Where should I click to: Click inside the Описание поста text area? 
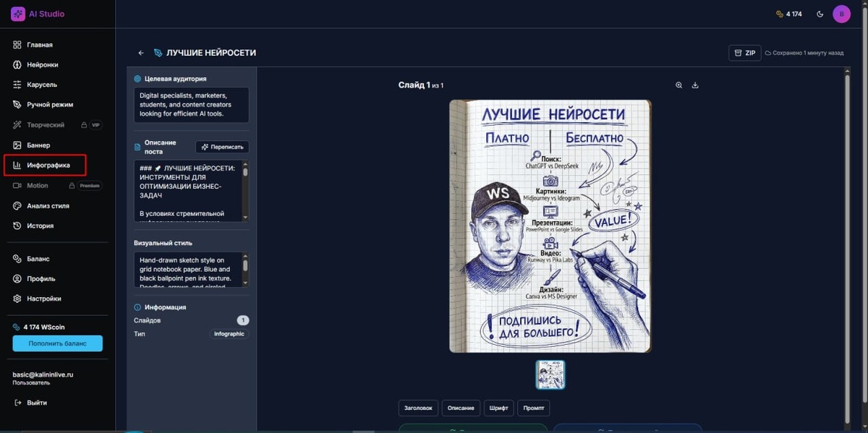pyautogui.click(x=188, y=191)
